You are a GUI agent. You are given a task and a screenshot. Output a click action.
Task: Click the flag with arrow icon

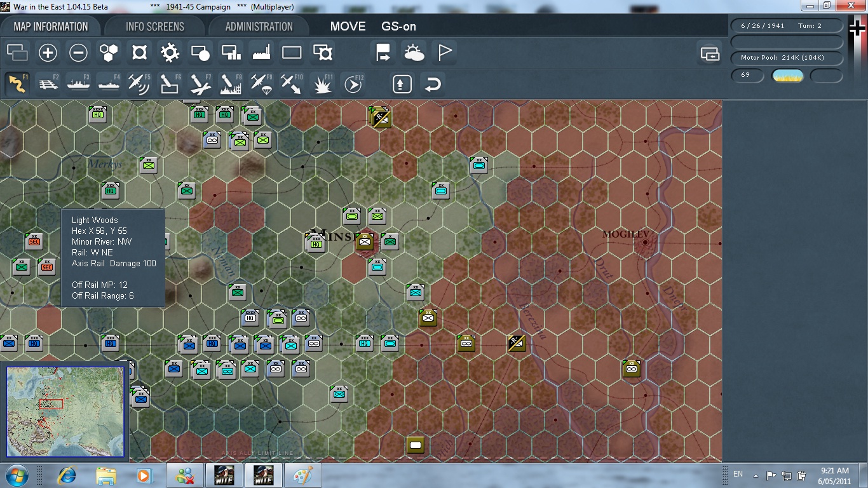point(383,52)
